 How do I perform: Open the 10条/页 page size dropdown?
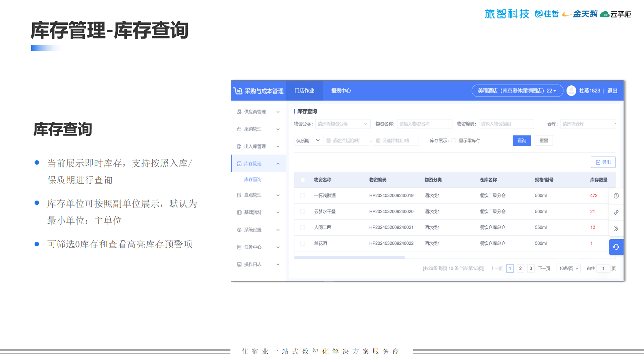click(x=569, y=268)
